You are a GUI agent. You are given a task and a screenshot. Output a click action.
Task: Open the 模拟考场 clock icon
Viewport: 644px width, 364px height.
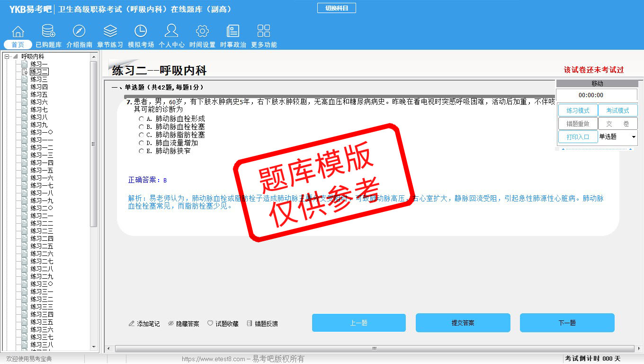point(141,32)
